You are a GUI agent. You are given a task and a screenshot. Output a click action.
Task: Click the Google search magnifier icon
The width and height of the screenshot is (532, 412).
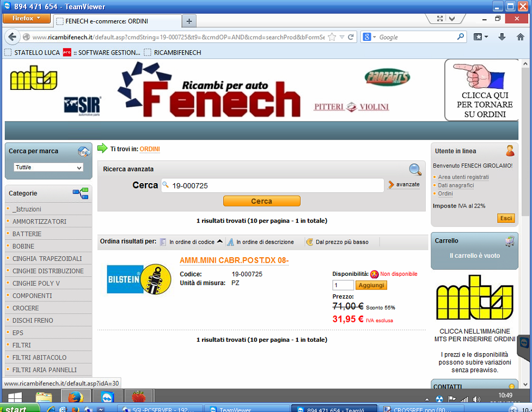(461, 37)
